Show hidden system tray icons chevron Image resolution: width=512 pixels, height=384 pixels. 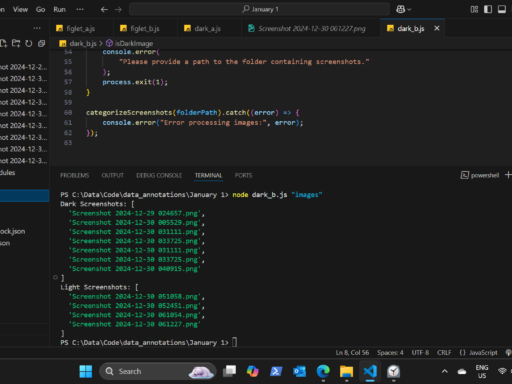click(445, 371)
